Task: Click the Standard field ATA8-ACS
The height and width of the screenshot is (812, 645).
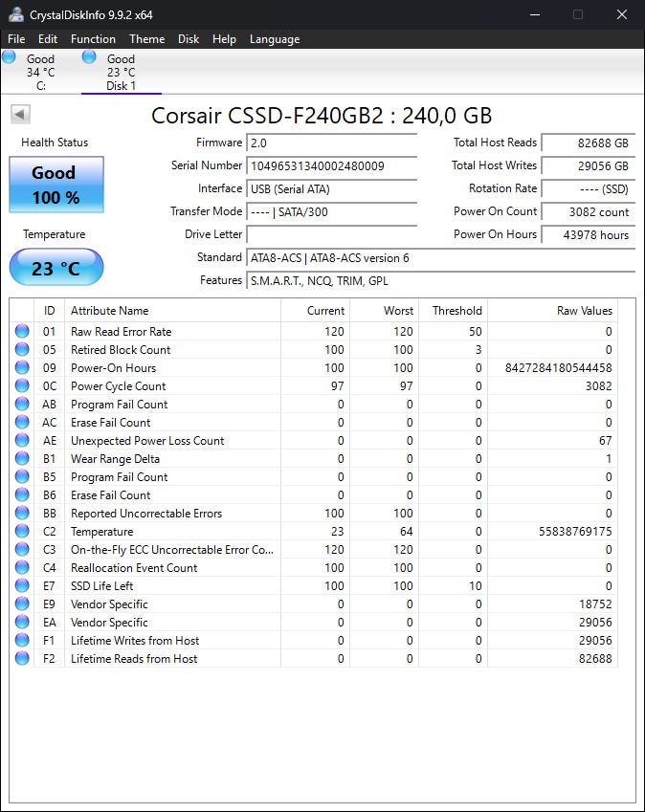Action: coord(441,258)
